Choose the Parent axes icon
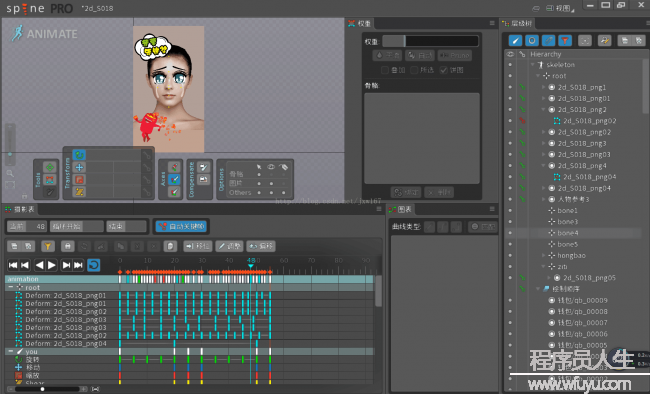 click(x=175, y=180)
